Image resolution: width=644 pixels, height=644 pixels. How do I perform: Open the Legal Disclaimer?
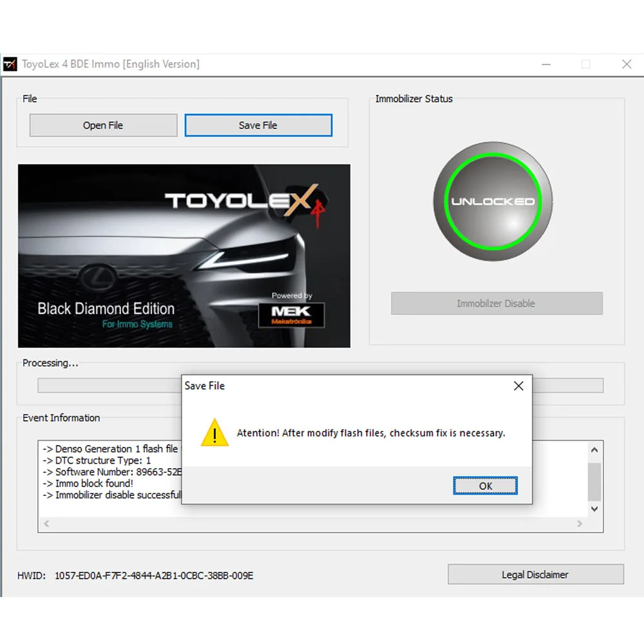[x=536, y=574]
